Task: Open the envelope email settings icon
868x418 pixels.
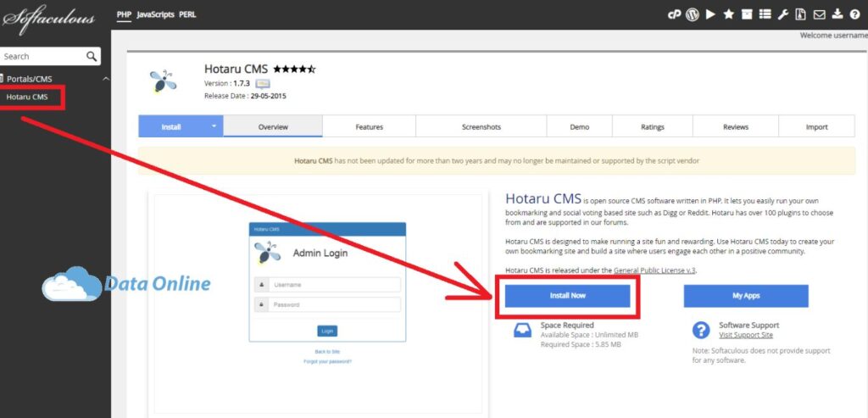Action: pos(820,14)
